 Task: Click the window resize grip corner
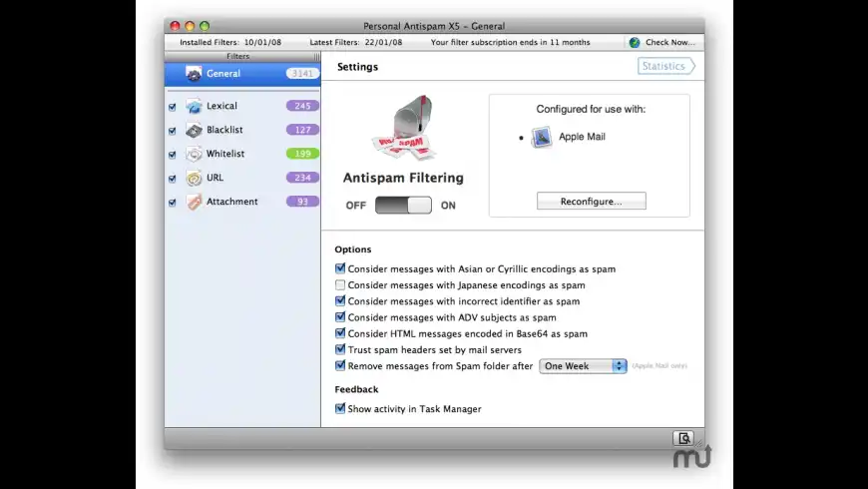[699, 442]
